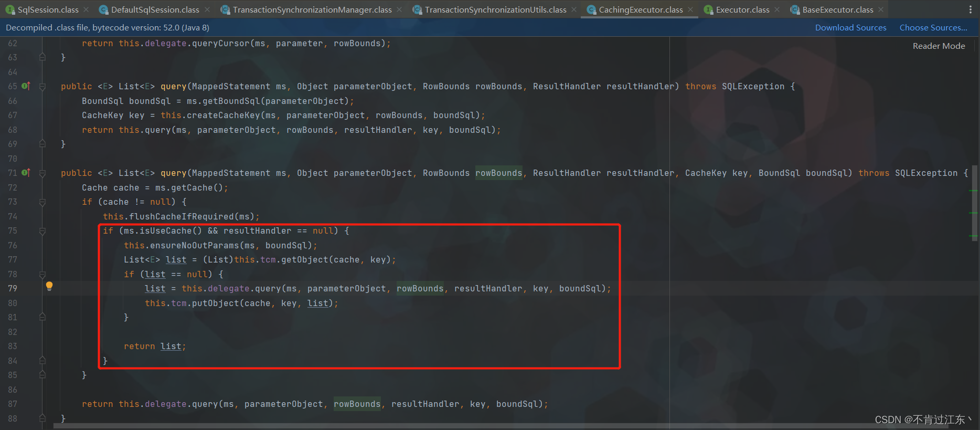
Task: Switch to the Executor.class tab
Action: [742, 9]
